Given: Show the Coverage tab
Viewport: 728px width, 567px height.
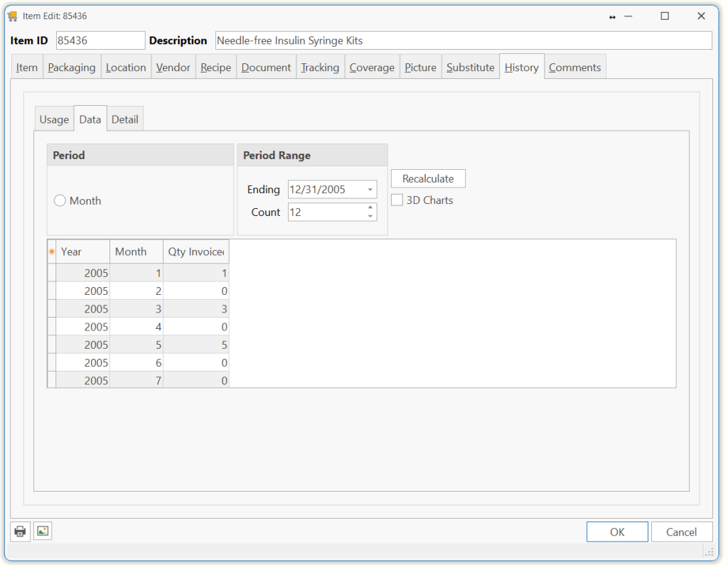Looking at the screenshot, I should pyautogui.click(x=372, y=67).
